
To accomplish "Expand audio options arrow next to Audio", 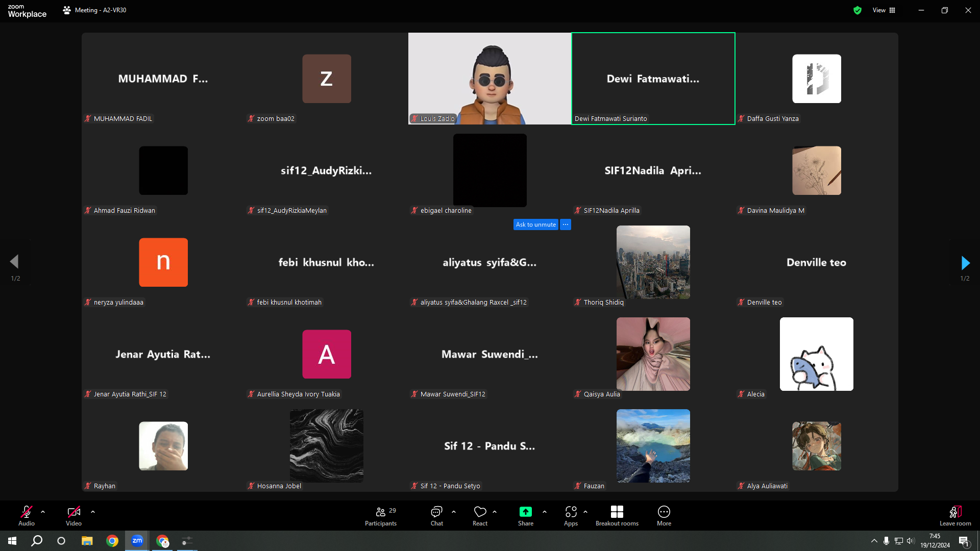I will [x=43, y=511].
